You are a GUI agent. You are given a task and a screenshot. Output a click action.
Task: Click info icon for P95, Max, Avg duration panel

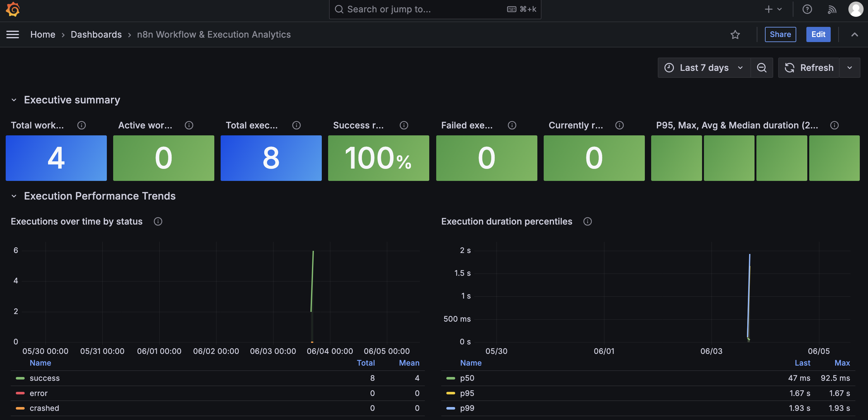click(834, 125)
